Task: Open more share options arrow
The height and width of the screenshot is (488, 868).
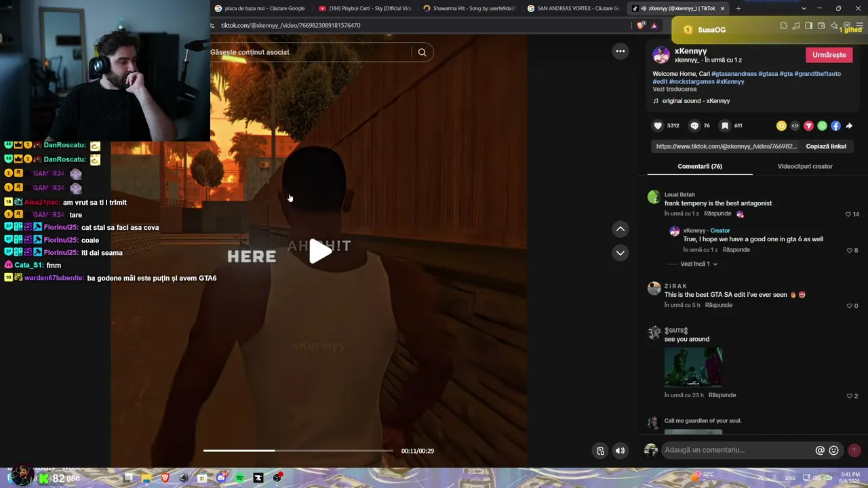Action: (849, 125)
